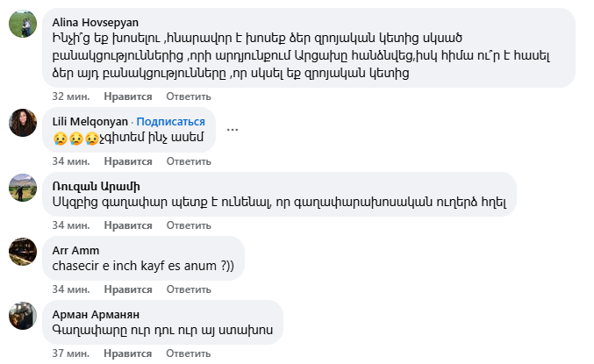Open Alina Hovsepyan's name link
Screen dimensions: 594x364
(x=95, y=22)
